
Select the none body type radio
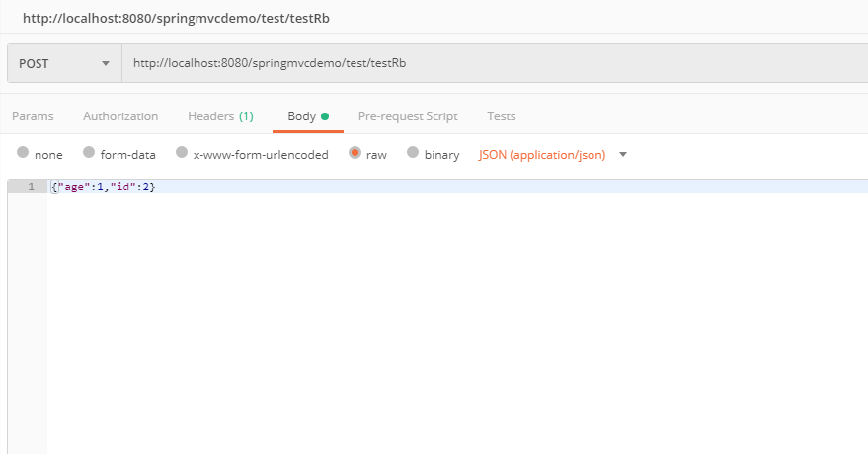click(x=23, y=154)
